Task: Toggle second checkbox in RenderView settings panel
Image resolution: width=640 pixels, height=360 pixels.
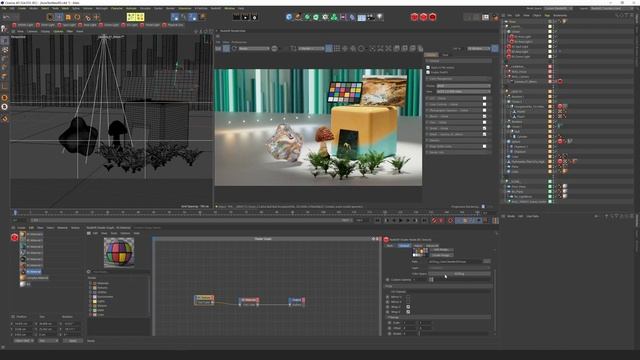Action: tap(428, 72)
